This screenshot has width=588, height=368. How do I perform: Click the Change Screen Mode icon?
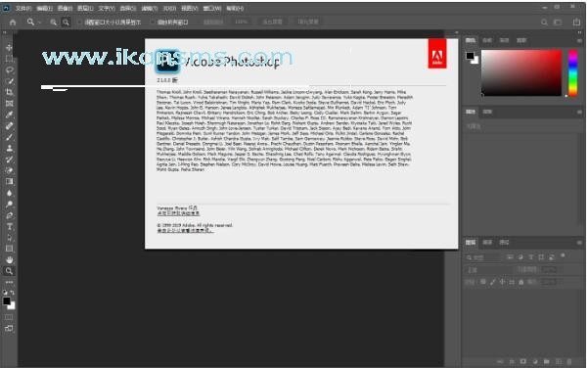[x=9, y=329]
